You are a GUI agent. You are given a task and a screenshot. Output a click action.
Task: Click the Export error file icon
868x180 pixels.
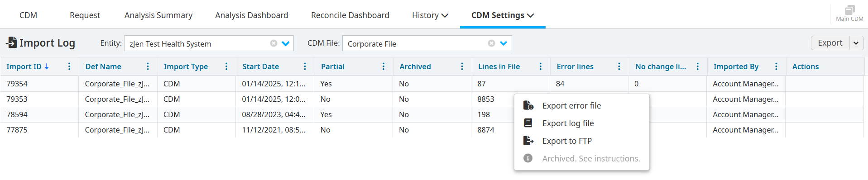click(528, 105)
